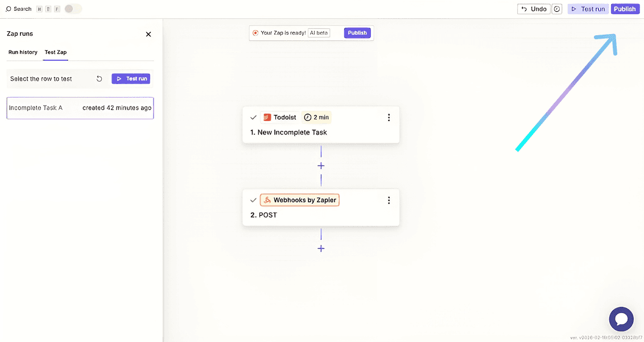Open the chat support bubble

621,319
